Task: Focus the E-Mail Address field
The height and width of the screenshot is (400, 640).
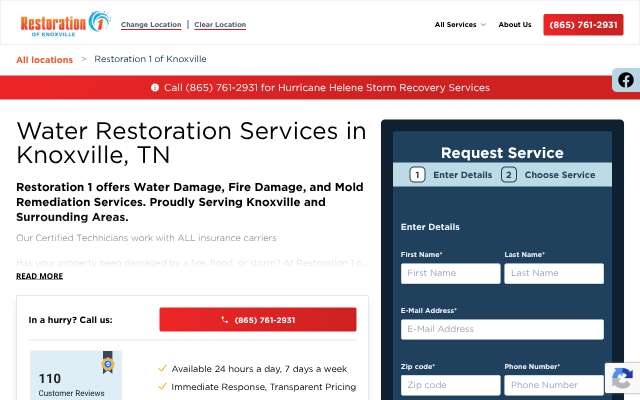Action: pyautogui.click(x=502, y=329)
